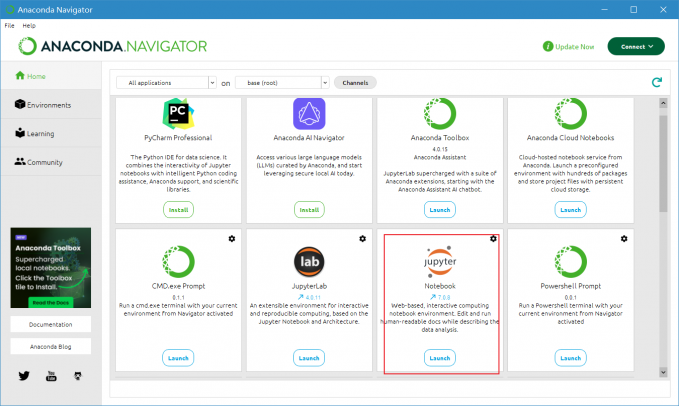Click the Notebook version update arrow

[x=432, y=297]
